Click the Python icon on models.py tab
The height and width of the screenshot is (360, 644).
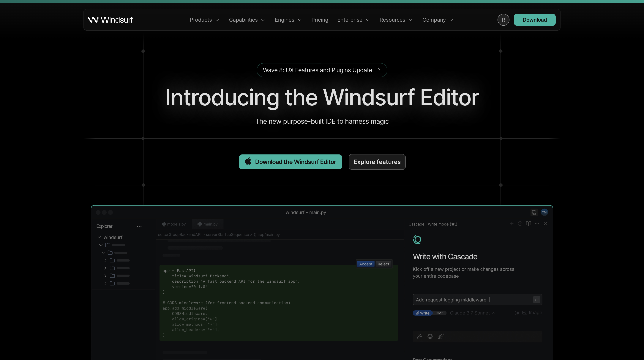pyautogui.click(x=164, y=224)
